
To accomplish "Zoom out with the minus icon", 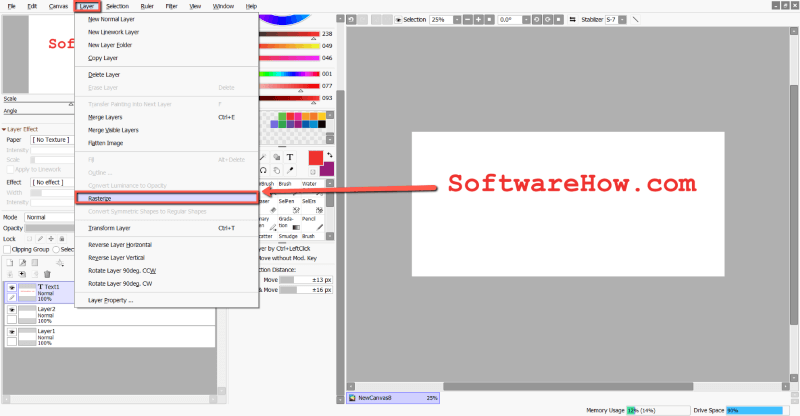I will (467, 19).
